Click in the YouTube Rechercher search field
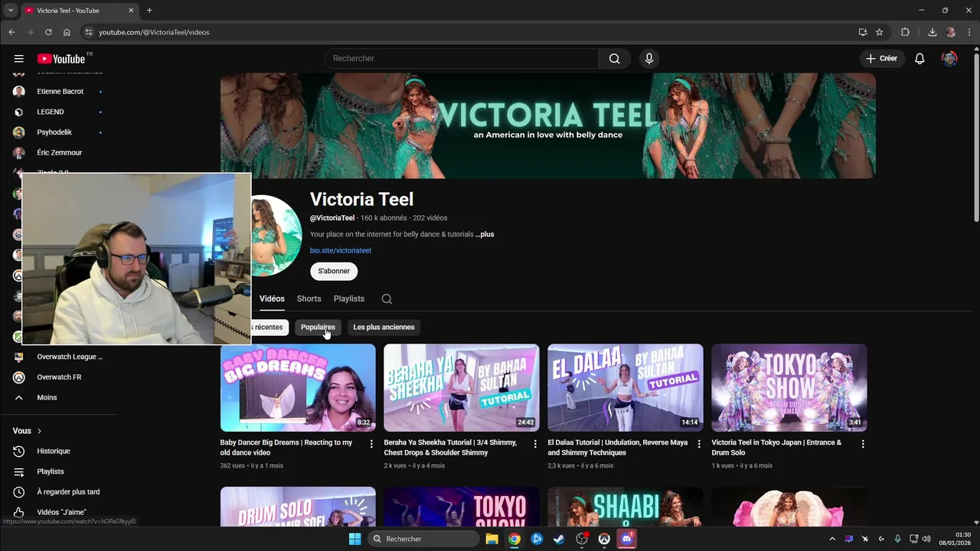This screenshot has height=551, width=980. [x=462, y=59]
